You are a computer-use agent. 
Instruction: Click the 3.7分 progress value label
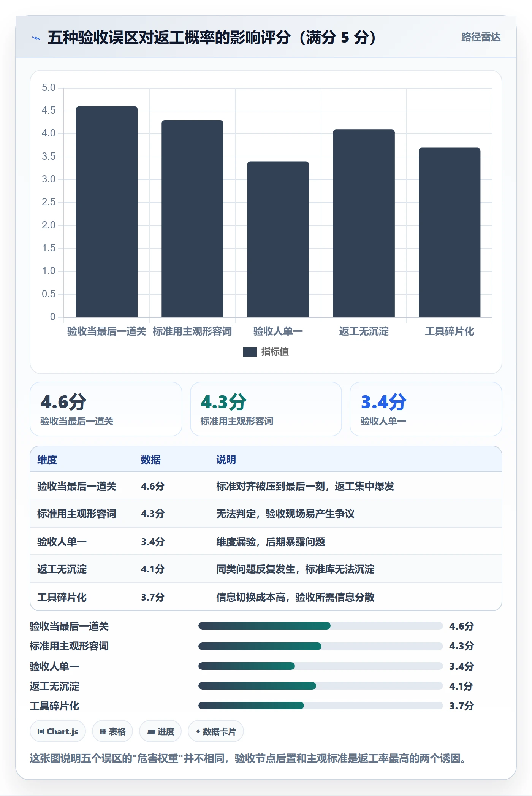point(462,706)
